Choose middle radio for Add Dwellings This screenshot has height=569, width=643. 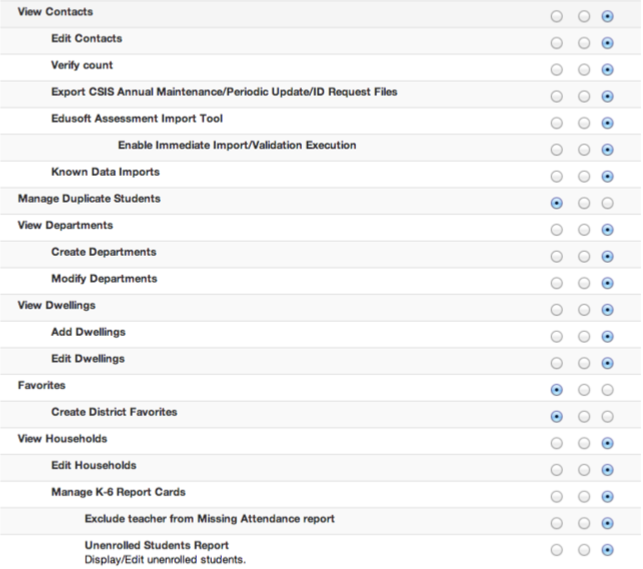[584, 337]
